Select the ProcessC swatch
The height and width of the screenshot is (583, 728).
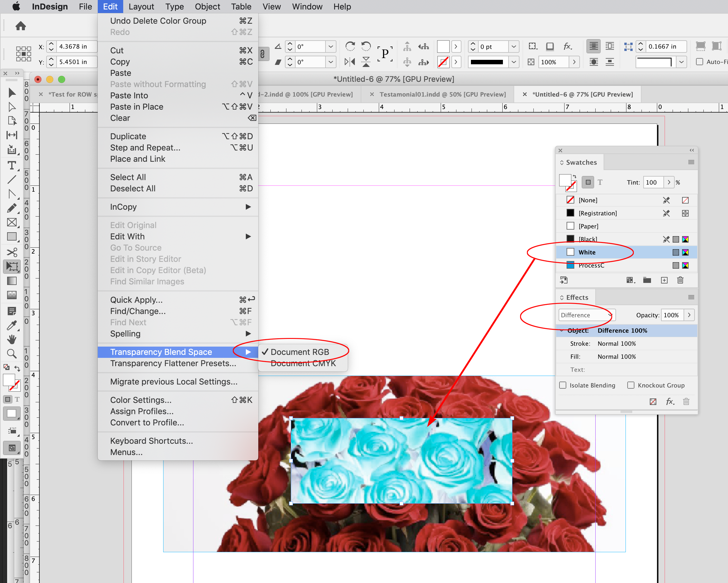[591, 265]
